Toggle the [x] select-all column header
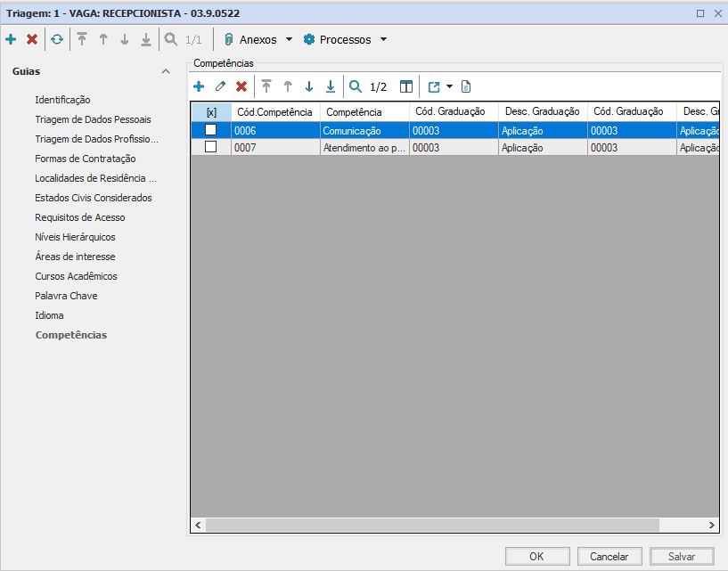Screen dimensions: 728x571 tap(211, 112)
